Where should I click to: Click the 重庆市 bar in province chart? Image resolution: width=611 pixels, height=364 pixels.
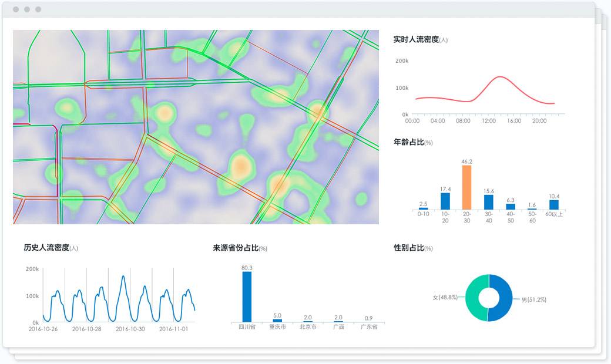pos(277,321)
